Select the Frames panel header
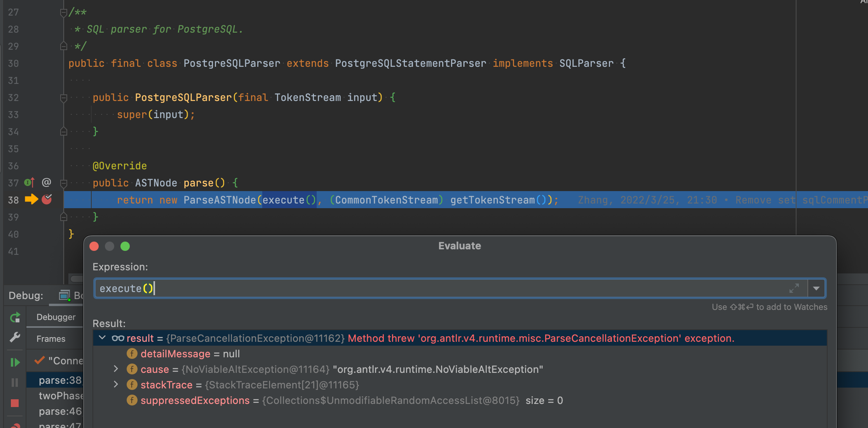The width and height of the screenshot is (868, 428). (51, 339)
